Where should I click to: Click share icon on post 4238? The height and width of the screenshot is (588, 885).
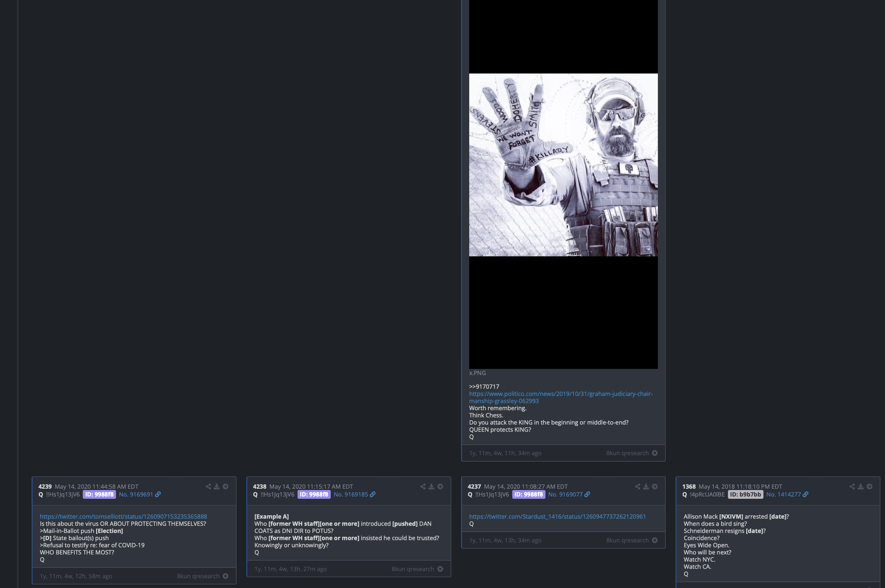pyautogui.click(x=423, y=486)
